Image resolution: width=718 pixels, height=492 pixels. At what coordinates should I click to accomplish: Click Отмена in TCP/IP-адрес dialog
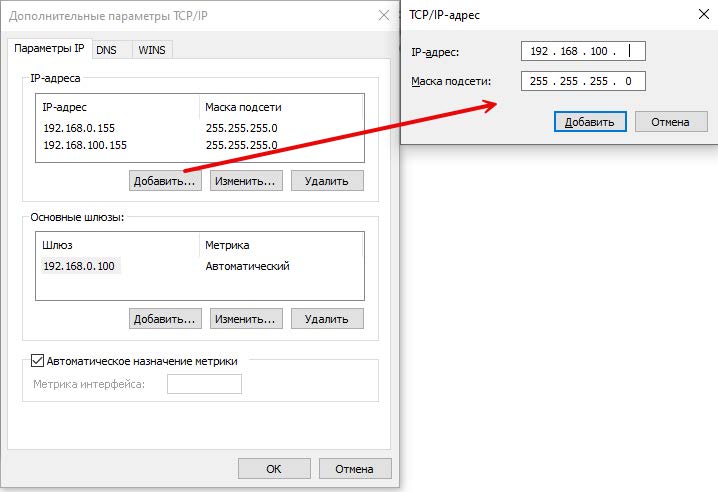[671, 122]
